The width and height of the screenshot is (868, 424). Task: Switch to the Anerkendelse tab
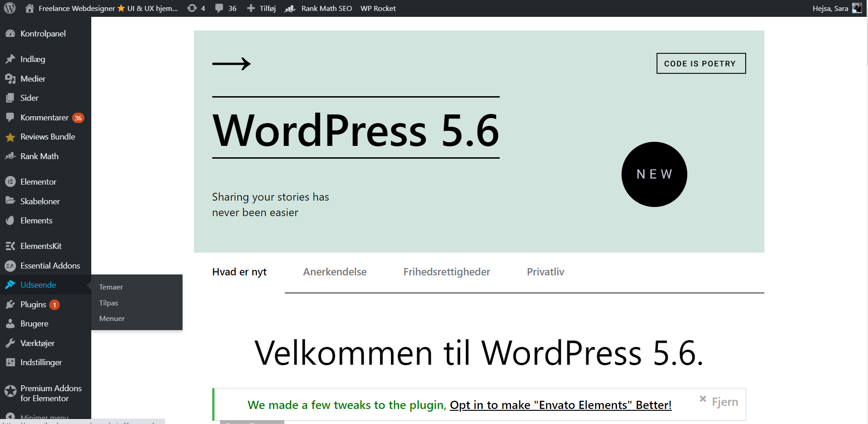335,272
